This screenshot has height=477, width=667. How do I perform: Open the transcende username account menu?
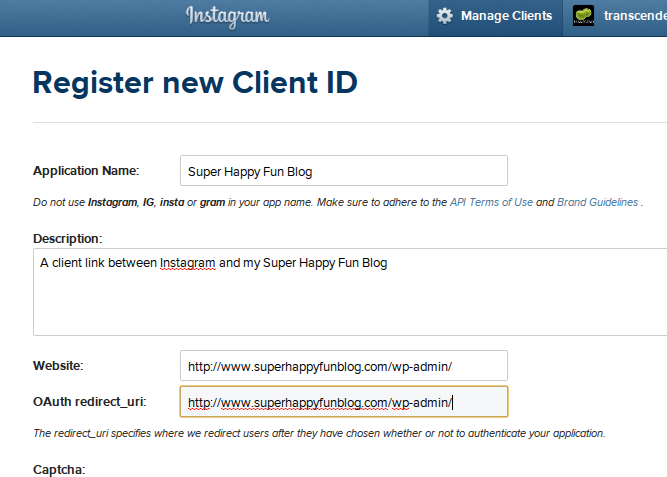(635, 16)
